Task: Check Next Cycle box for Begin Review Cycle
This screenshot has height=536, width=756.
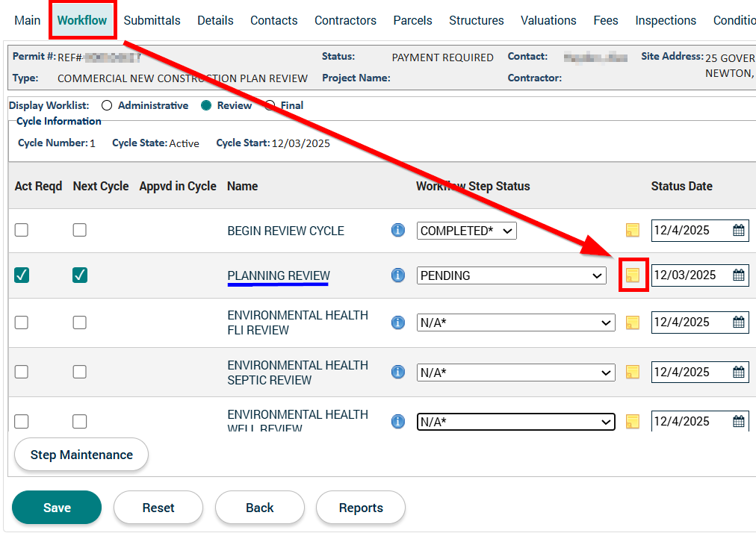Action: [x=80, y=231]
